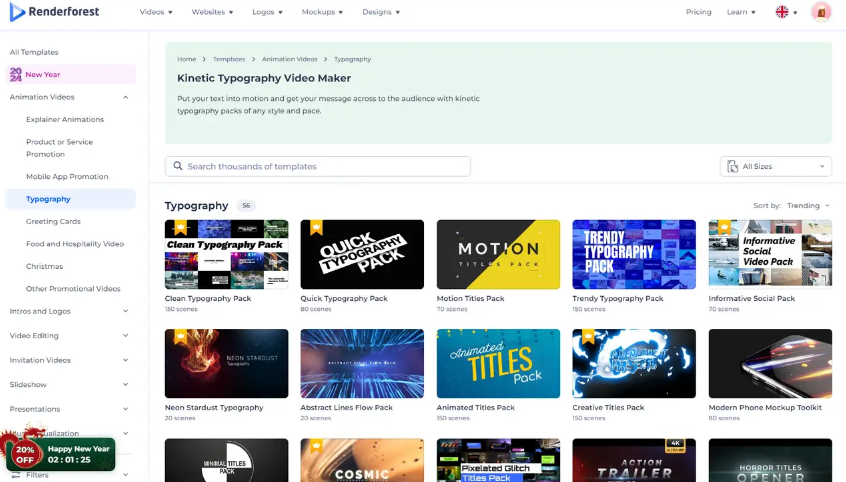Open the Learn dropdown menu

741,12
